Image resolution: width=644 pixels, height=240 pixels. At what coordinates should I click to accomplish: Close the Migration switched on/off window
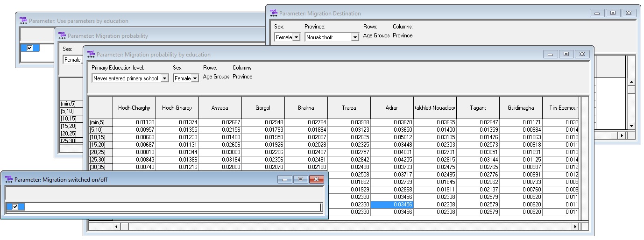(316, 179)
